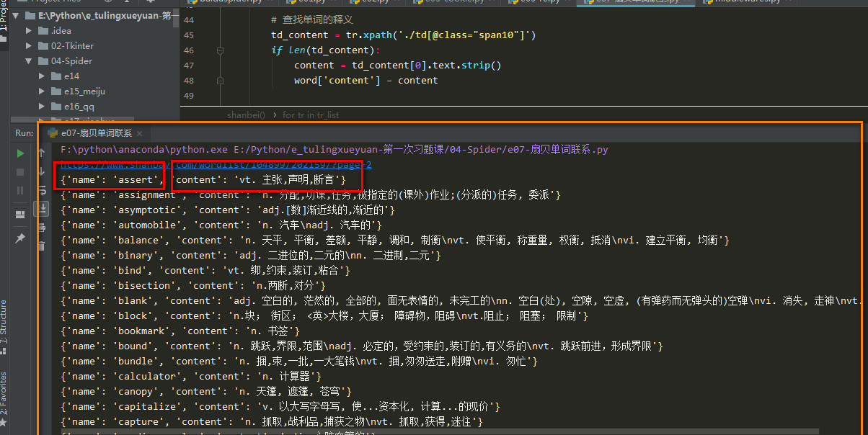Click the 'if len(td_content):' code line
This screenshot has width=868, height=435.
tap(325, 50)
